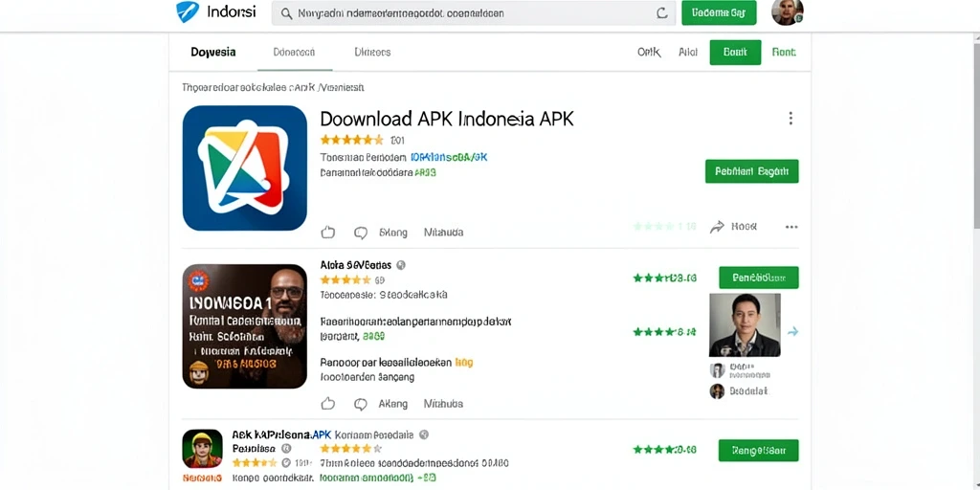Click the green Bonit button
The height and width of the screenshot is (490, 980).
click(x=735, y=53)
